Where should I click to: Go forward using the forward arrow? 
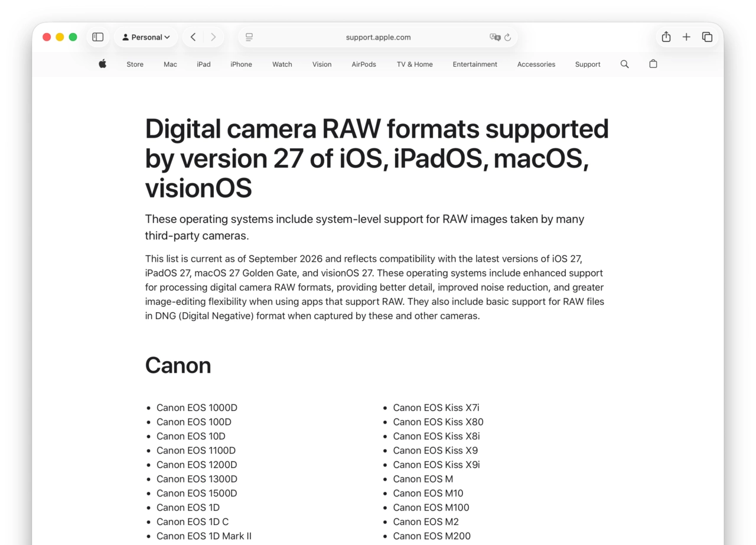pos(213,37)
